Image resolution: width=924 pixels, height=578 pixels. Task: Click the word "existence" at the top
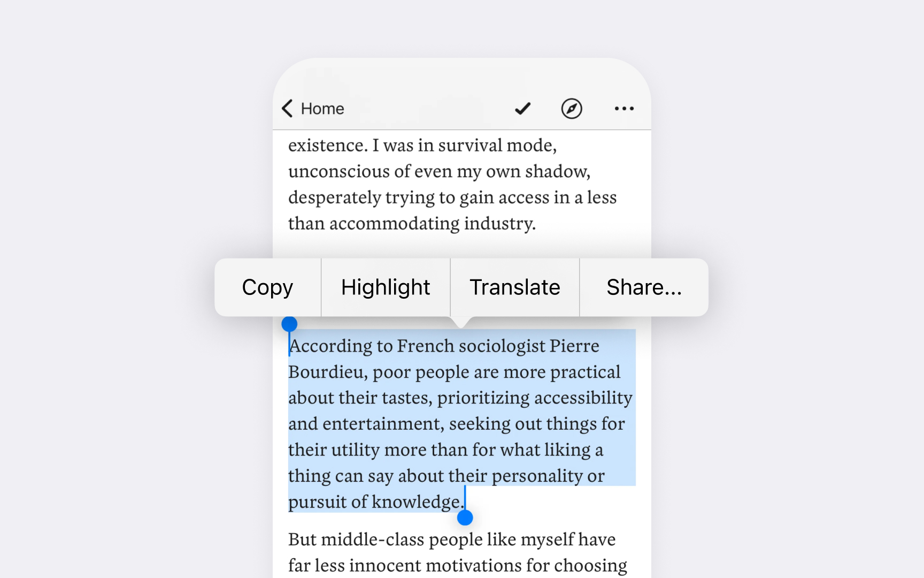[x=326, y=146]
